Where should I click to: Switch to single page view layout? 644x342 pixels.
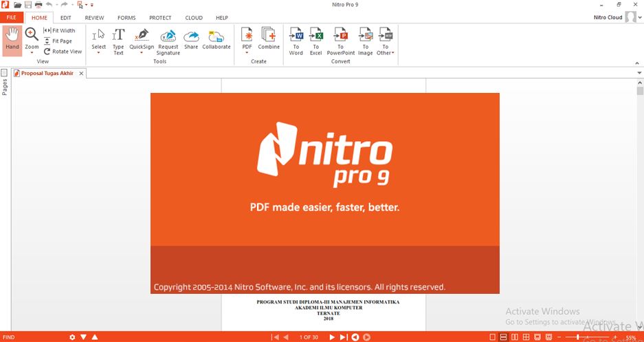coord(493,337)
